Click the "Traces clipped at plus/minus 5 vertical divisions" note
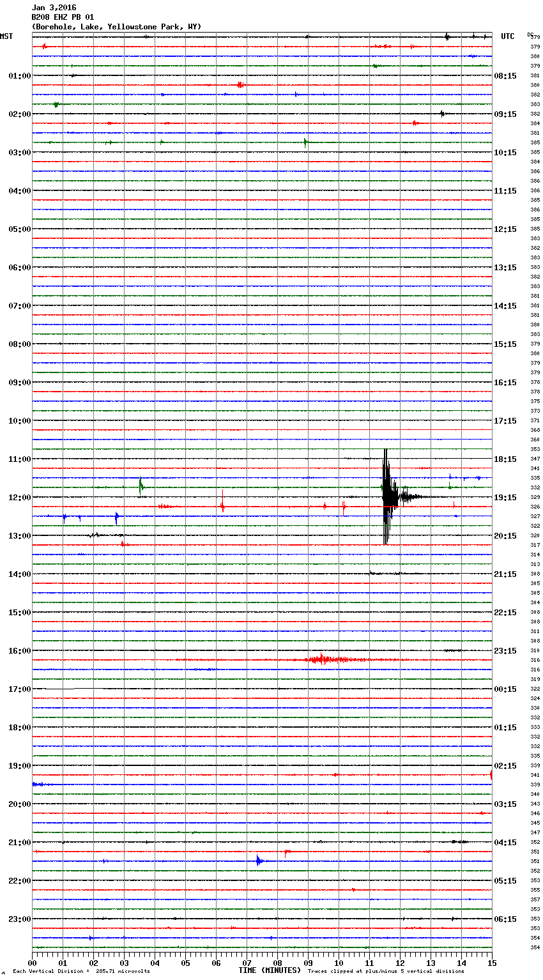The image size is (543, 980). point(386,971)
